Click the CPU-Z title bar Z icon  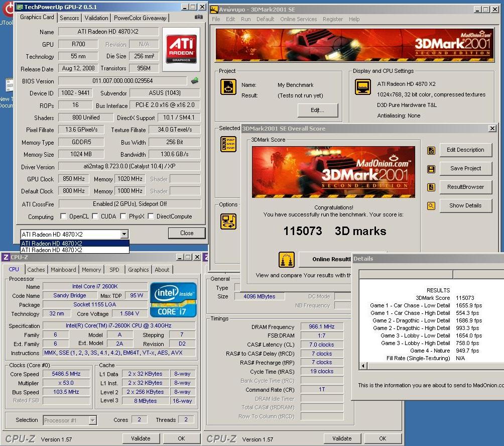tap(6, 257)
